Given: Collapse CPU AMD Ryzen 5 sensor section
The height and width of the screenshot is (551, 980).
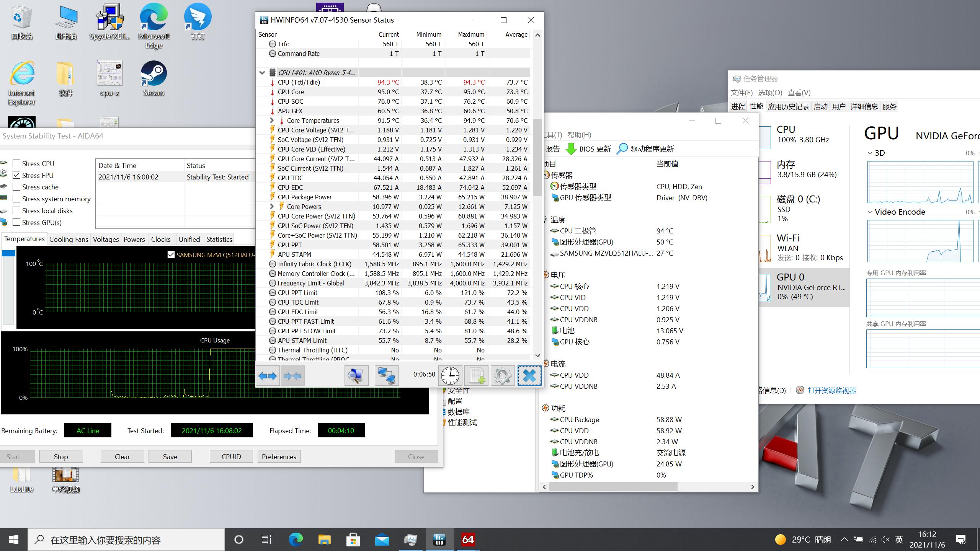Looking at the screenshot, I should click(262, 73).
